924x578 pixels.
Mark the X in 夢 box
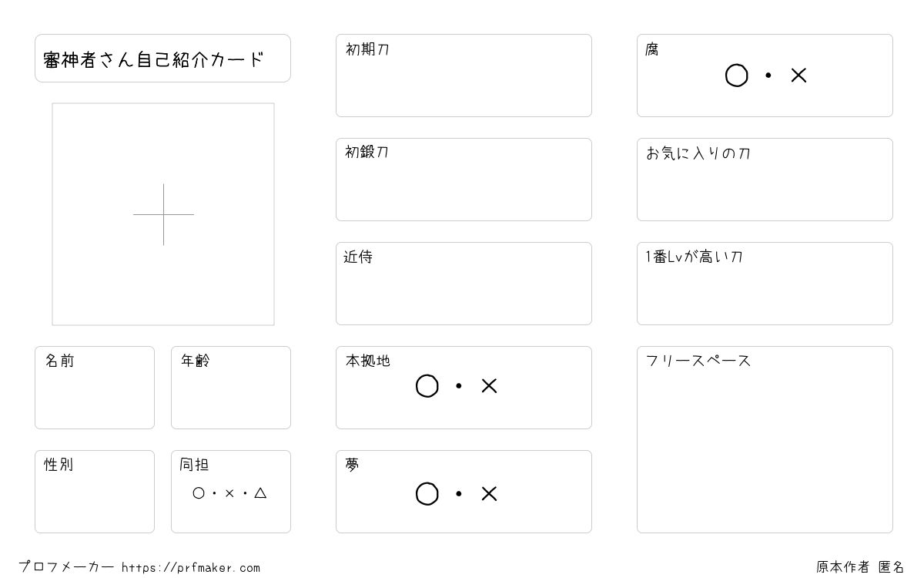click(x=489, y=494)
